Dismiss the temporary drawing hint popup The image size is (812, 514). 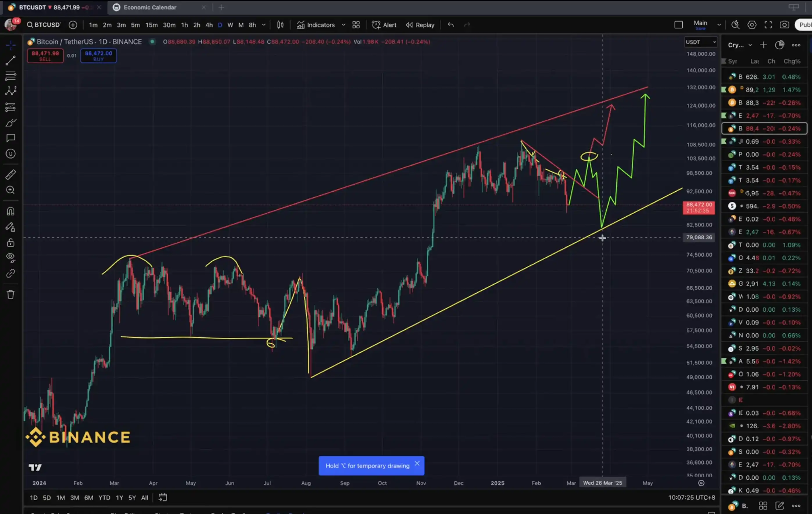(x=417, y=463)
